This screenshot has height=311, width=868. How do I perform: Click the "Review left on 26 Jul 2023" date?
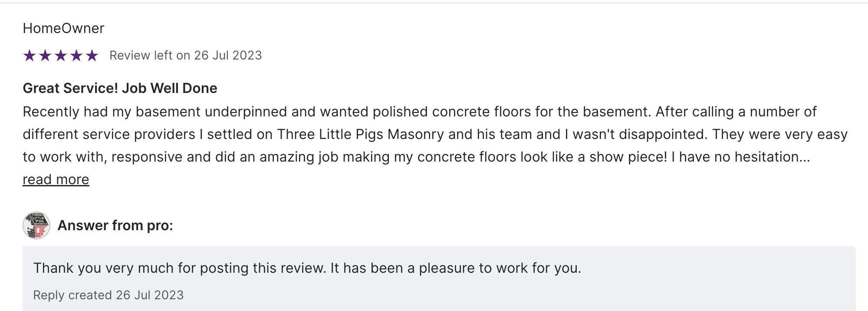pos(185,56)
